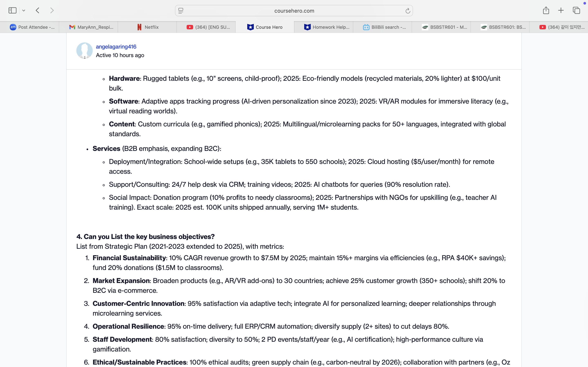Open a new tab with the plus icon
This screenshot has height=367, width=588.
click(561, 10)
